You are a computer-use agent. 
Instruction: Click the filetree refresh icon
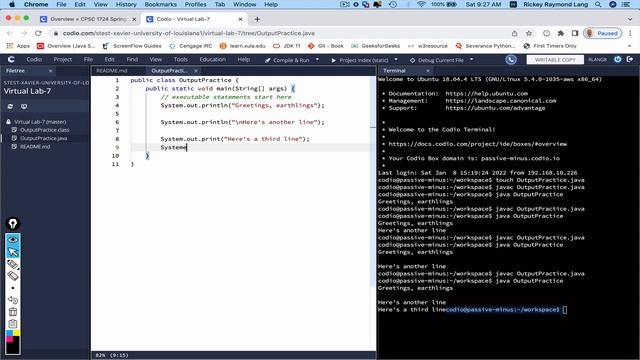pos(10,107)
